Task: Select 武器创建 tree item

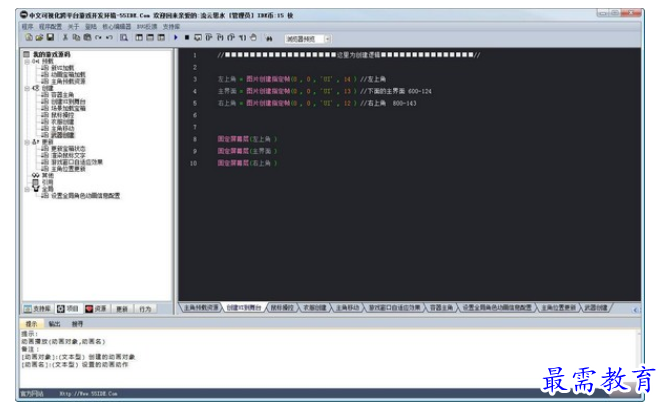Action: click(x=62, y=135)
